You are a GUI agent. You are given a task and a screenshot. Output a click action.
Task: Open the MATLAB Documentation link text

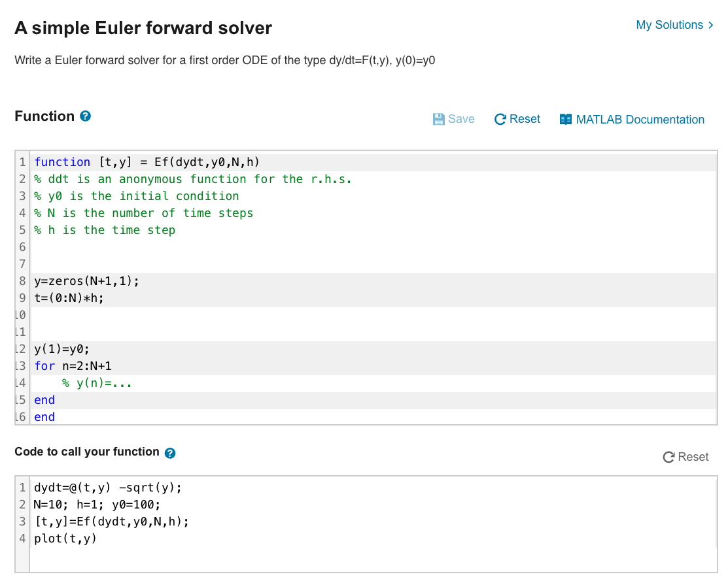(640, 120)
